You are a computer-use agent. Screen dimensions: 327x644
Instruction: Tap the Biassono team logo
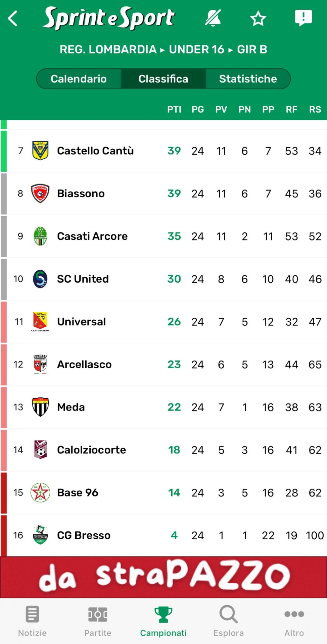[x=40, y=193]
